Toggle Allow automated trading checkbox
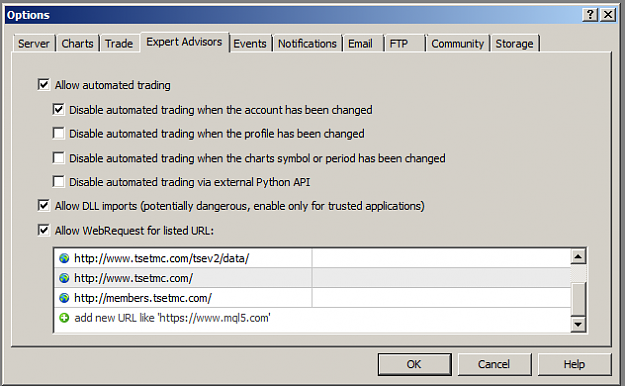Viewport: 625px width, 386px height. [x=43, y=85]
